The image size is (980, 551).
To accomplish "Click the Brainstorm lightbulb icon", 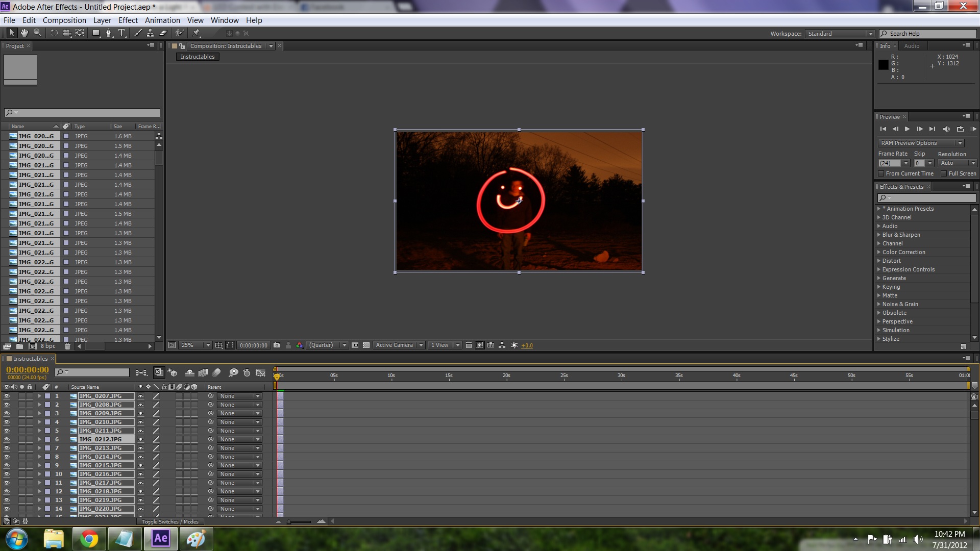I will pos(233,373).
